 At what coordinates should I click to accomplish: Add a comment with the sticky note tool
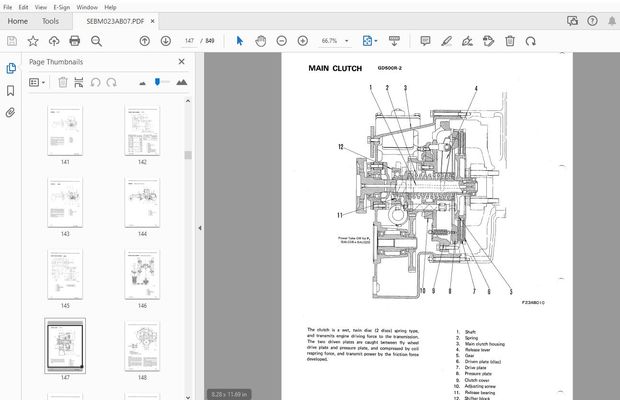(x=425, y=41)
